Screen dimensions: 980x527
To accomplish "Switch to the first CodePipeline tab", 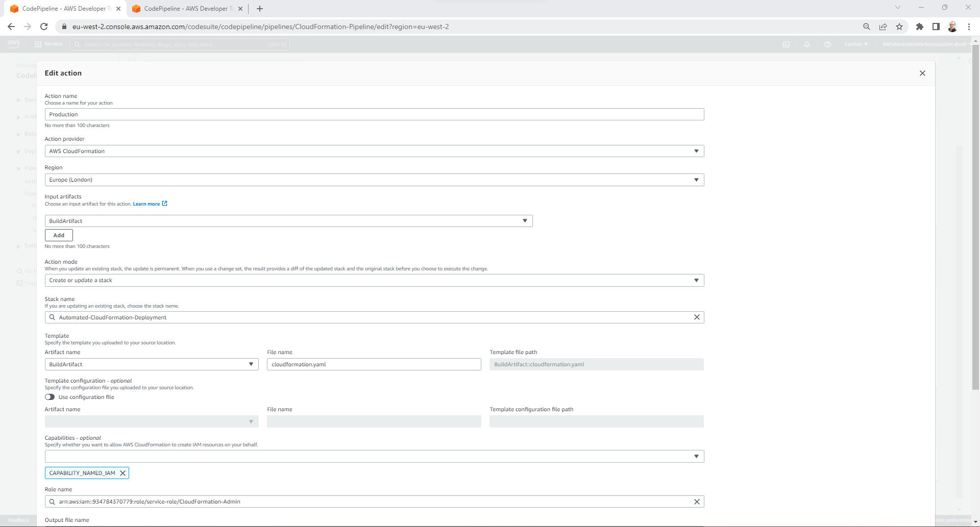I will (x=66, y=9).
